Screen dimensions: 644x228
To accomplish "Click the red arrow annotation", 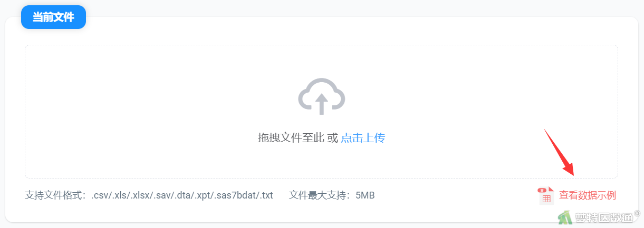I will (559, 153).
